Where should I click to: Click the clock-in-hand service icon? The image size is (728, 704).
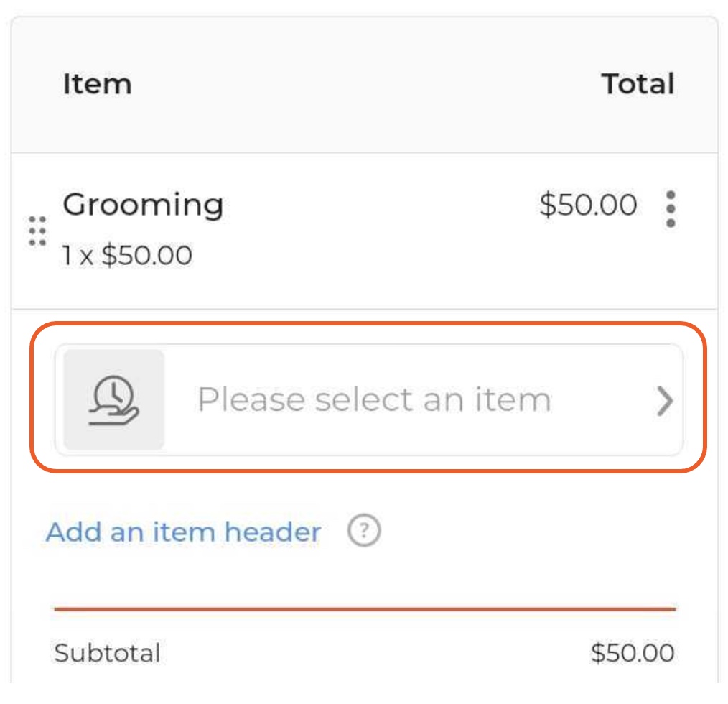[114, 399]
